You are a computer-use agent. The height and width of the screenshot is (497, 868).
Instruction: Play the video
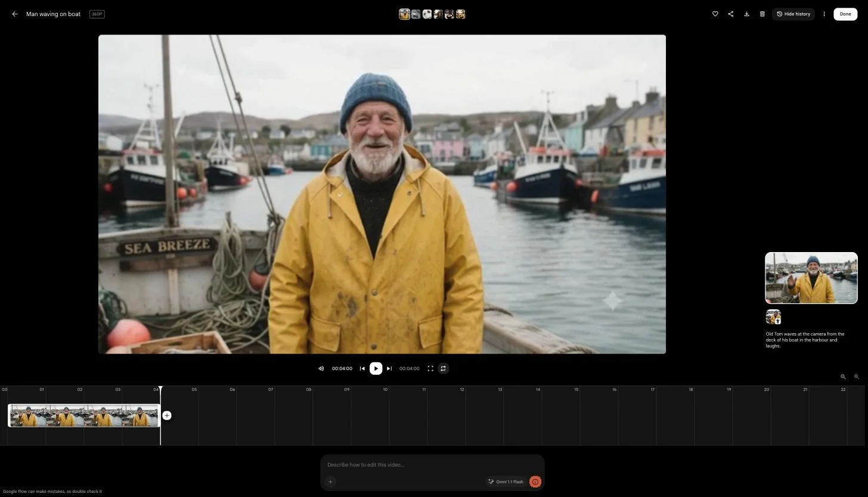(376, 368)
